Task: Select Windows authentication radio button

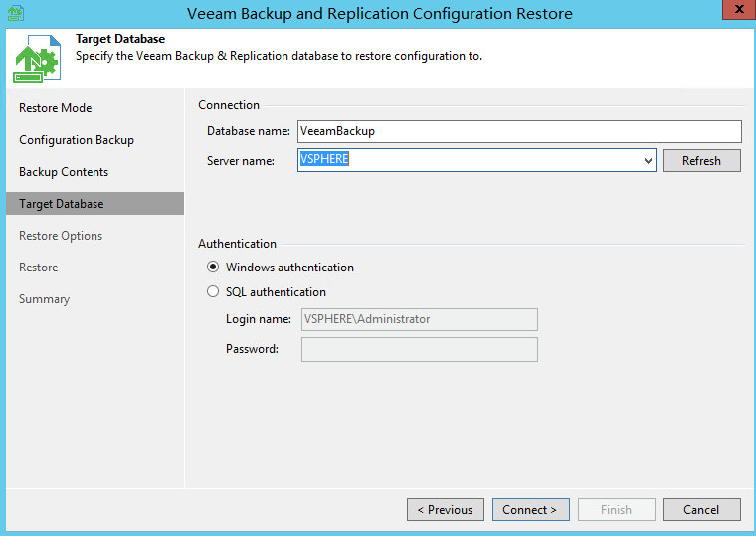Action: pos(213,268)
